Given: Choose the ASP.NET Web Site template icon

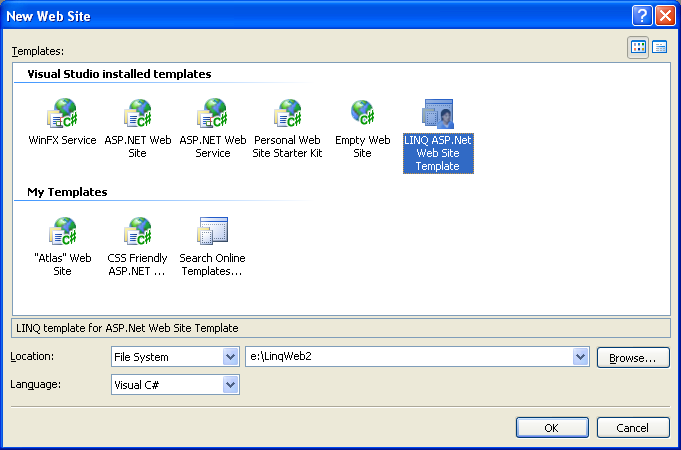Looking at the screenshot, I should [x=138, y=113].
